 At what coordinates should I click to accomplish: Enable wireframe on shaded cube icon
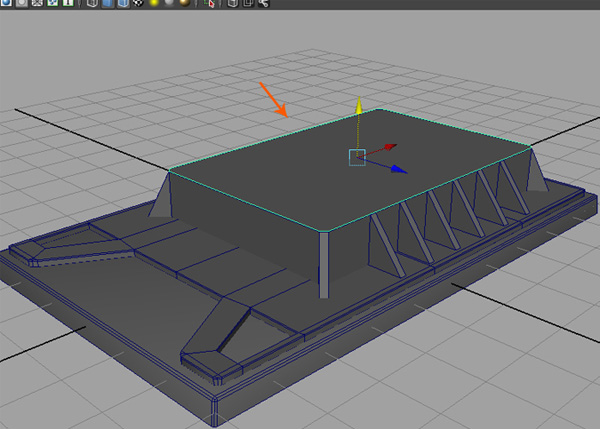pos(123,3)
